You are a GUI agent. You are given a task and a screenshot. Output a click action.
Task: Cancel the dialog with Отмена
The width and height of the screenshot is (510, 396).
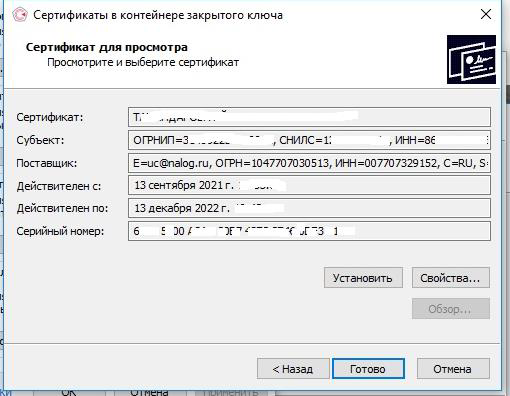tap(453, 369)
